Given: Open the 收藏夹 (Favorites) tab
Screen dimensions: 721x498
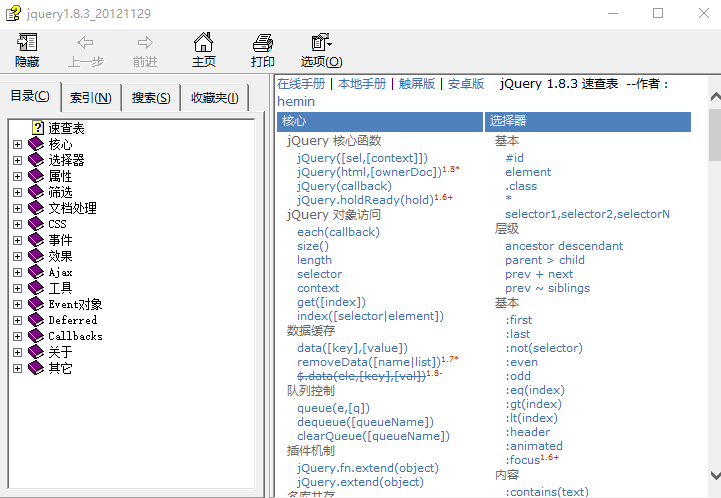Looking at the screenshot, I should click(214, 97).
